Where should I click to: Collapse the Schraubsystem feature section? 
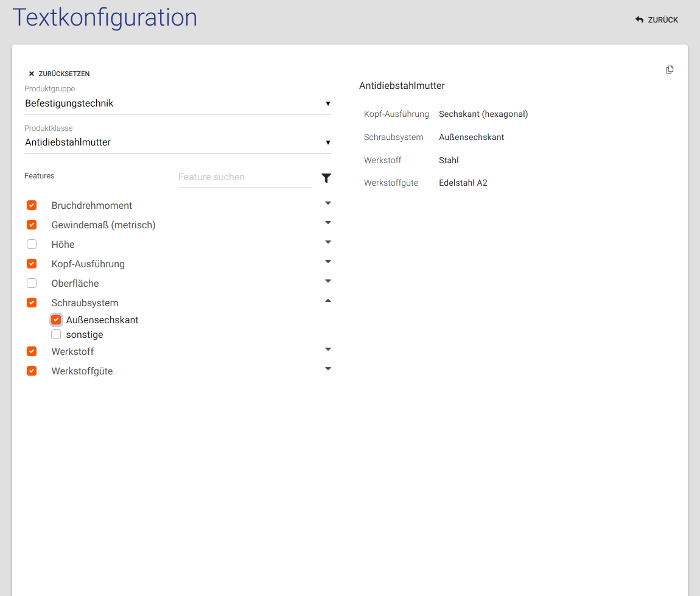coord(328,301)
